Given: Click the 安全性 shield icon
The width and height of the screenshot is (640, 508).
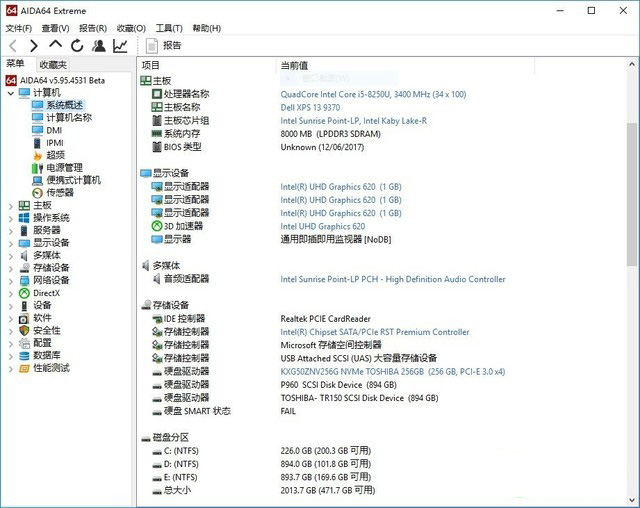Looking at the screenshot, I should (24, 331).
